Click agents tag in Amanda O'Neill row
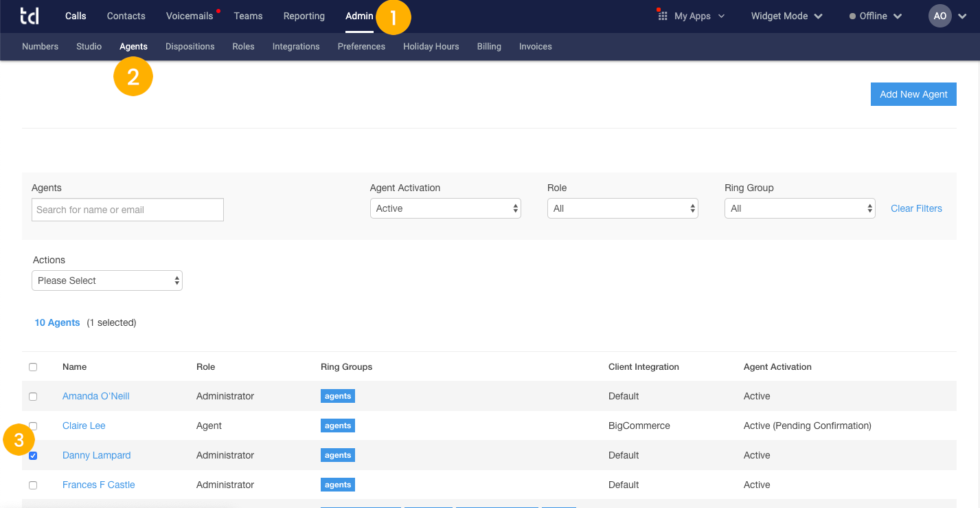980x508 pixels. point(338,396)
